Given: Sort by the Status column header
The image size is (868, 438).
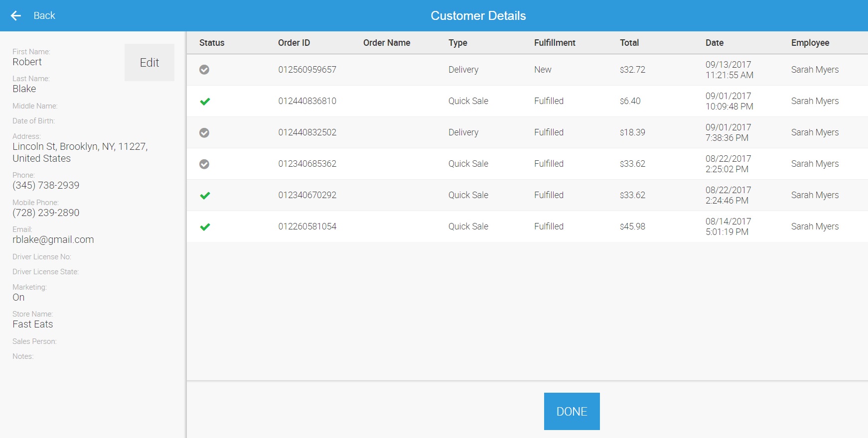Looking at the screenshot, I should [212, 43].
